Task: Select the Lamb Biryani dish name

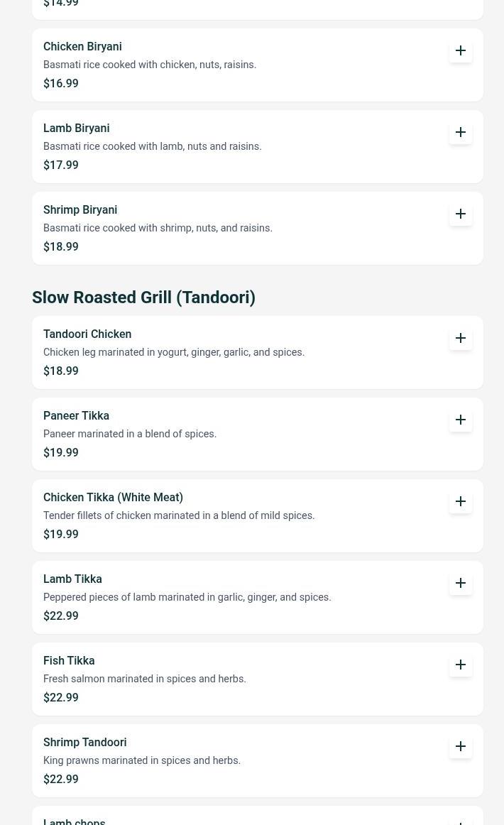Action: tap(76, 128)
